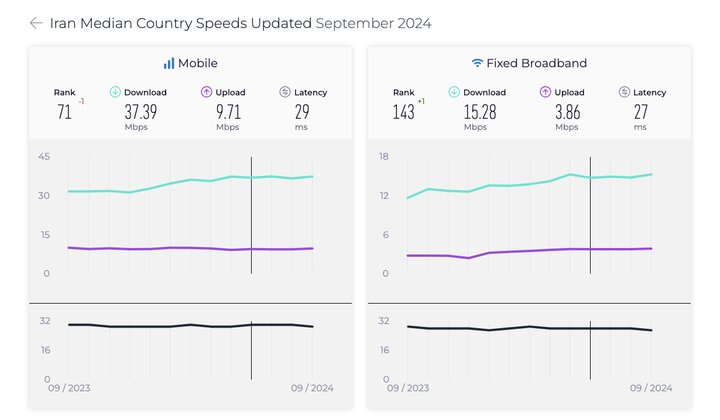Click the Fixed Broadband rank value 143
This screenshot has width=720, height=420.
pos(403,111)
